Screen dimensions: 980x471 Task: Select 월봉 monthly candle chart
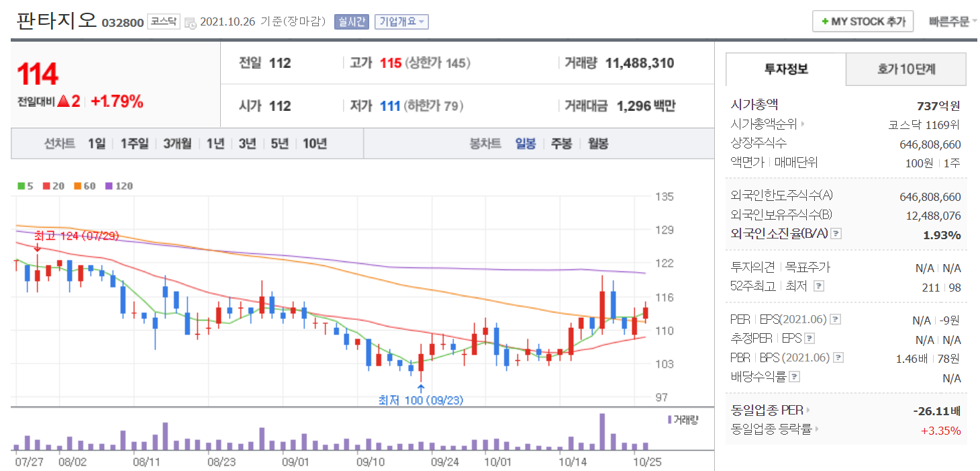coord(597,144)
